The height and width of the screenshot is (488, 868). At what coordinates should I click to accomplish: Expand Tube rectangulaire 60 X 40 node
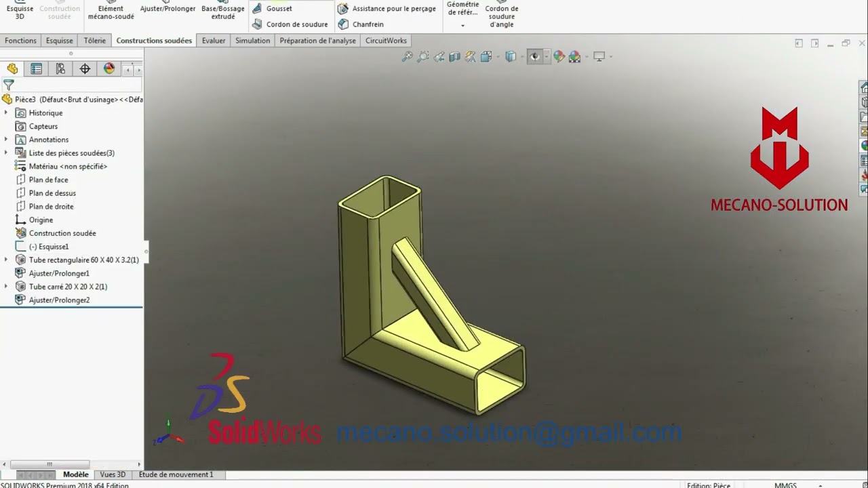point(6,260)
